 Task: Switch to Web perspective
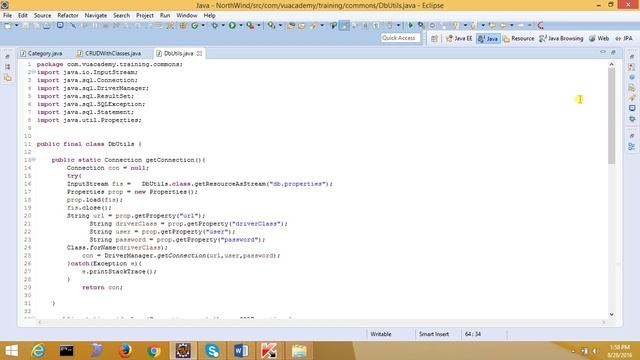[599, 38]
